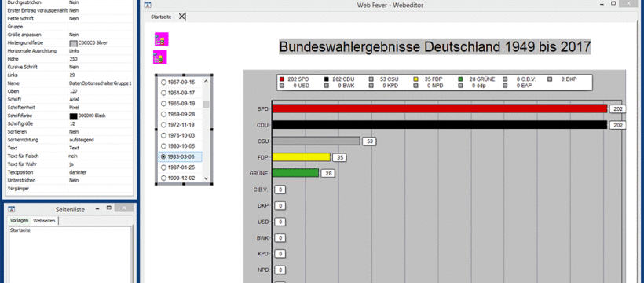Click the date list scroll-up arrow

coord(207,81)
